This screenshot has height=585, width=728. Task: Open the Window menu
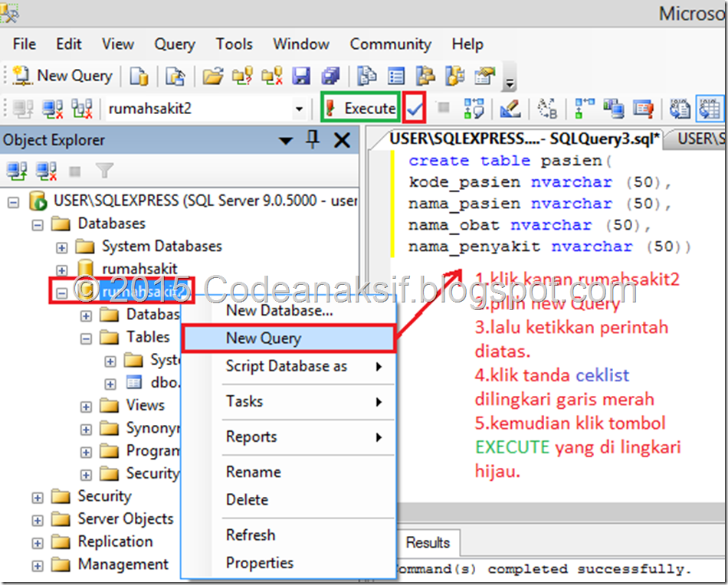click(301, 44)
